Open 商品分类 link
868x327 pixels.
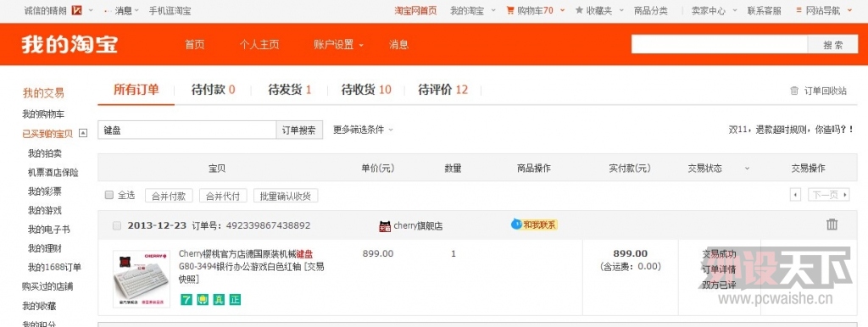click(650, 10)
